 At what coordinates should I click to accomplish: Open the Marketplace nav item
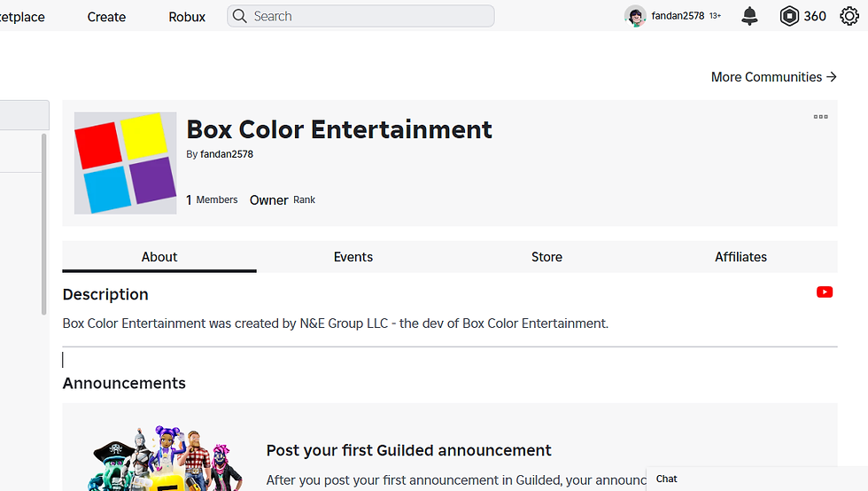pos(22,17)
